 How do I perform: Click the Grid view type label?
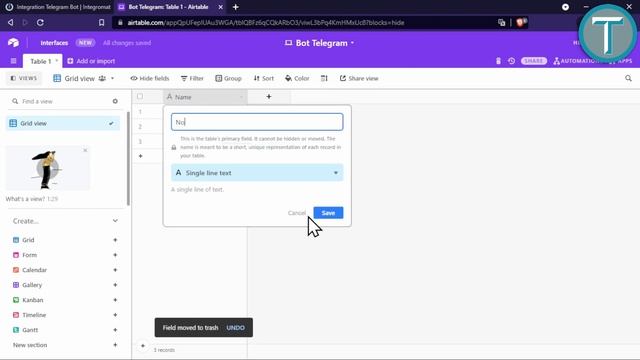pyautogui.click(x=28, y=240)
